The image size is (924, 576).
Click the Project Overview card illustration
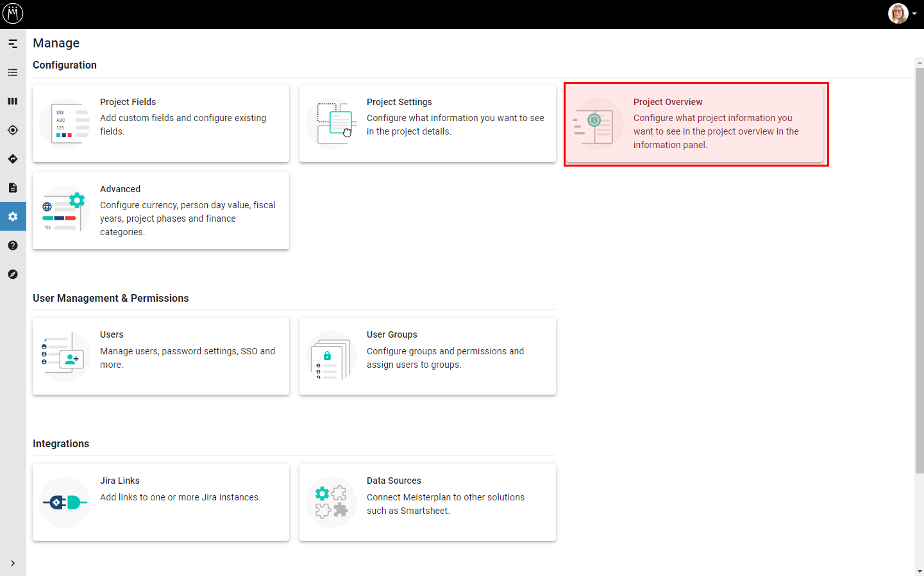tap(598, 124)
